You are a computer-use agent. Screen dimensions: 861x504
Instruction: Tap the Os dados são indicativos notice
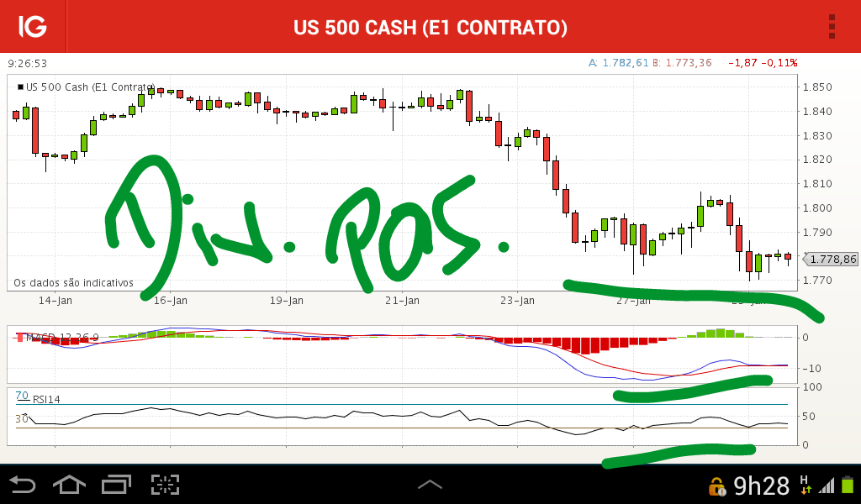pyautogui.click(x=74, y=283)
